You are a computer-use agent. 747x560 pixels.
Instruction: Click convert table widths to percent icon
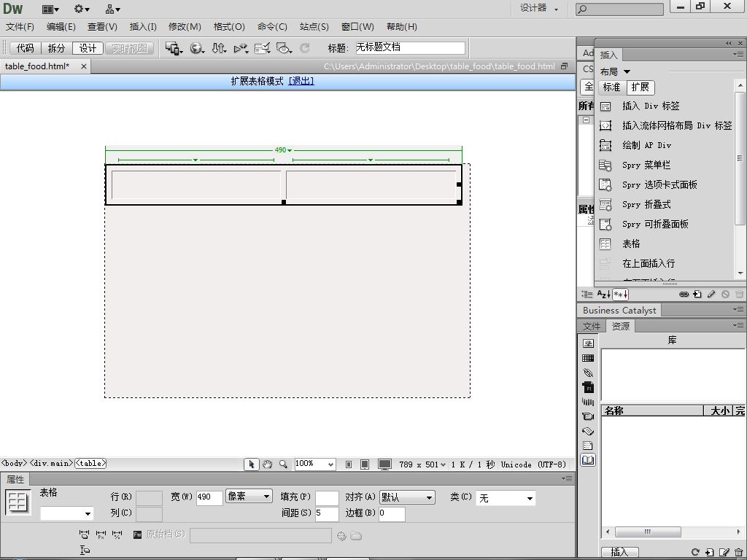tap(117, 534)
